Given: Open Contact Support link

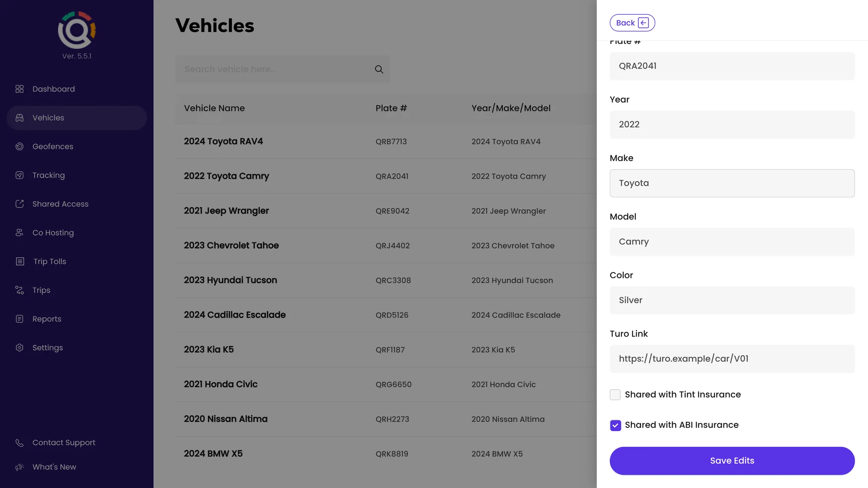Looking at the screenshot, I should 64,442.
